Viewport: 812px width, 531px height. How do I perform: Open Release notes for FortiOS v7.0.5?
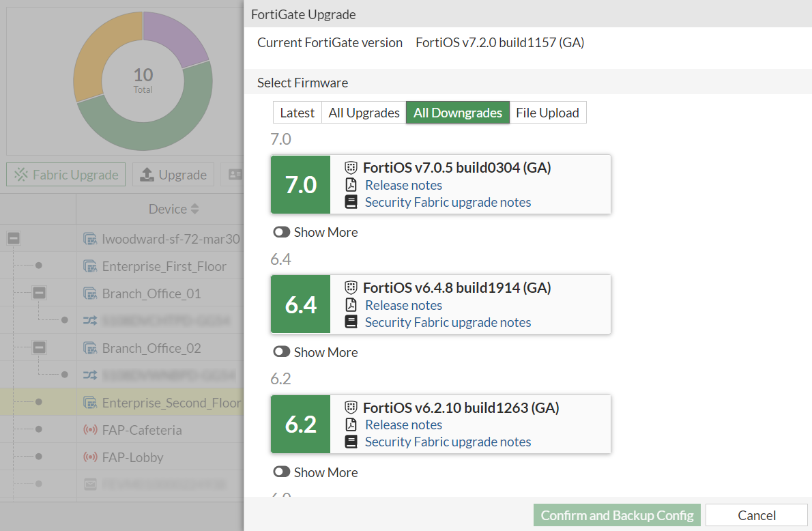[x=403, y=185]
